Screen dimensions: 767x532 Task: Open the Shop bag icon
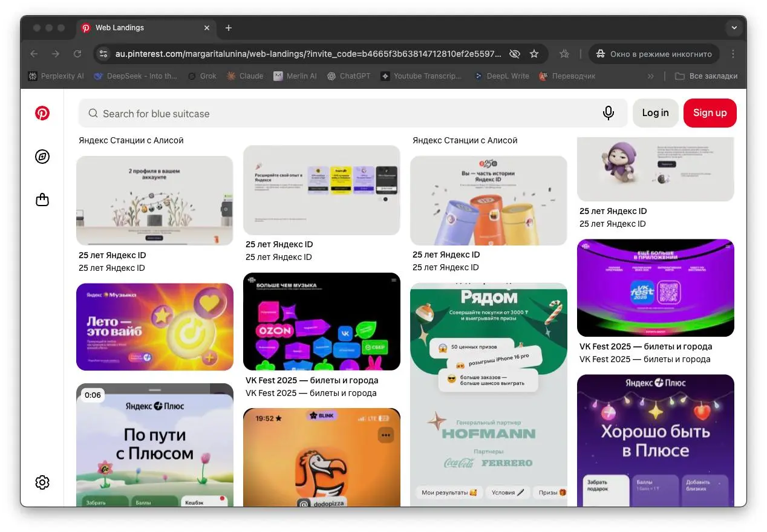pos(42,199)
